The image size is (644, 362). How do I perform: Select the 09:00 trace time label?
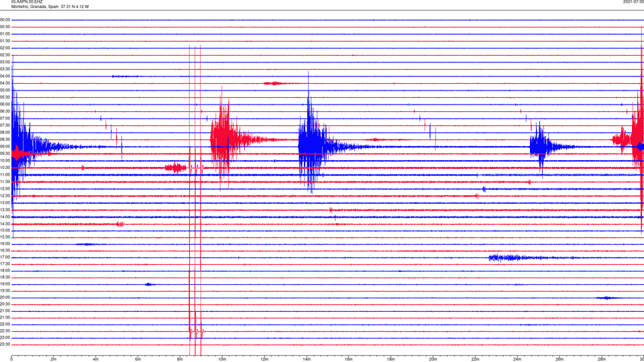(x=5, y=147)
